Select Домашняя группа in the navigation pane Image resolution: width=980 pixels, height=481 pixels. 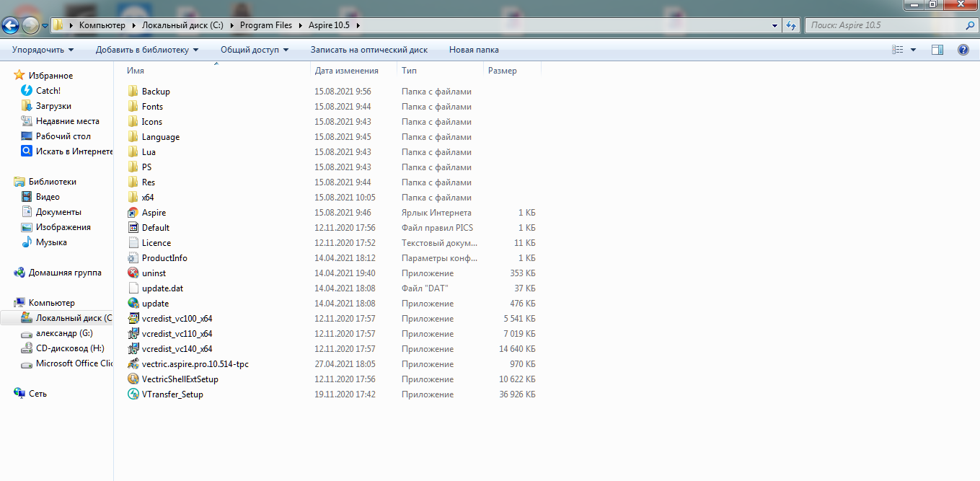(x=65, y=273)
